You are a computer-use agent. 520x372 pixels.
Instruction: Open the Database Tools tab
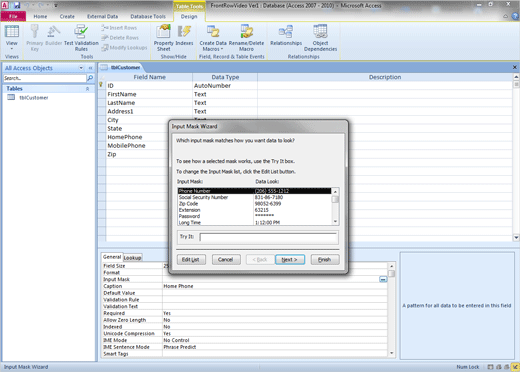pos(148,16)
